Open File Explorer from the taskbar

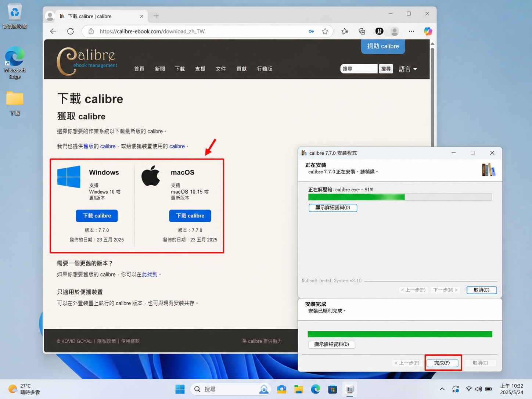(x=298, y=389)
